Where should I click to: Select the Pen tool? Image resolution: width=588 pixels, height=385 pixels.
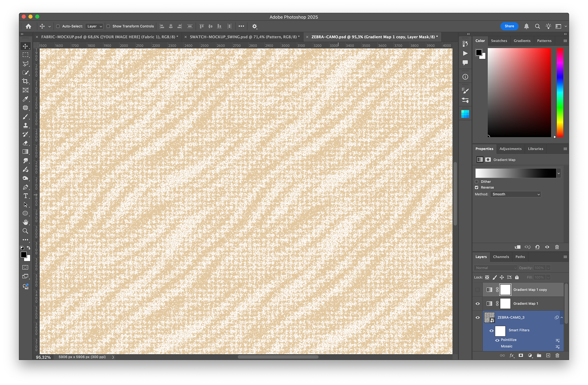click(25, 187)
